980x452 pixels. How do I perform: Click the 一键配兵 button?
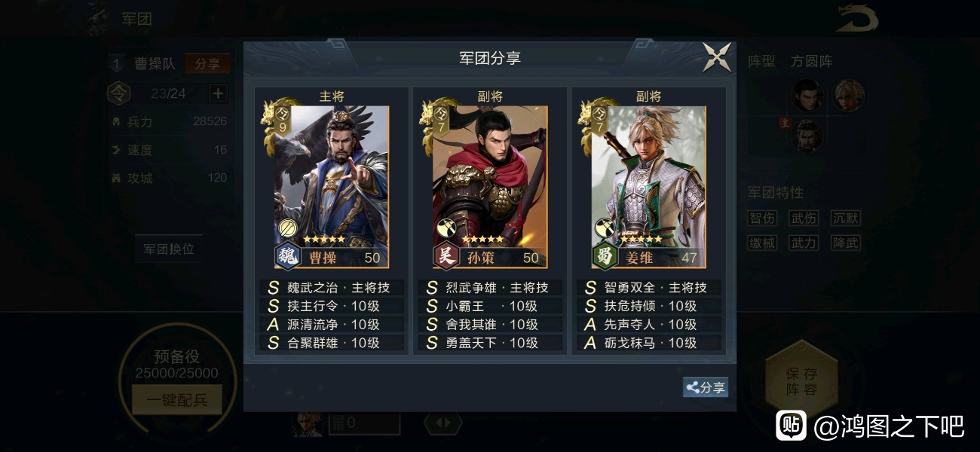(177, 399)
